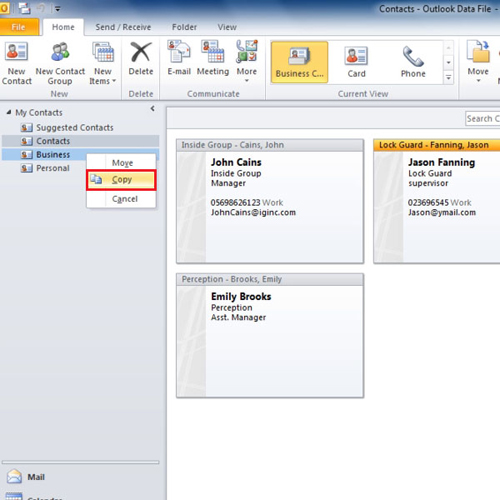
Task: Open the View ribbon tab
Action: pyautogui.click(x=227, y=27)
